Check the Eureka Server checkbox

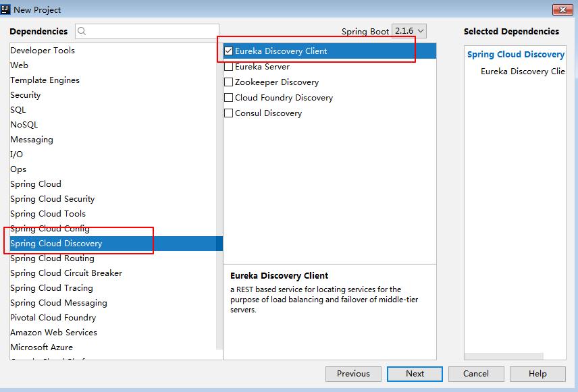pyautogui.click(x=228, y=67)
